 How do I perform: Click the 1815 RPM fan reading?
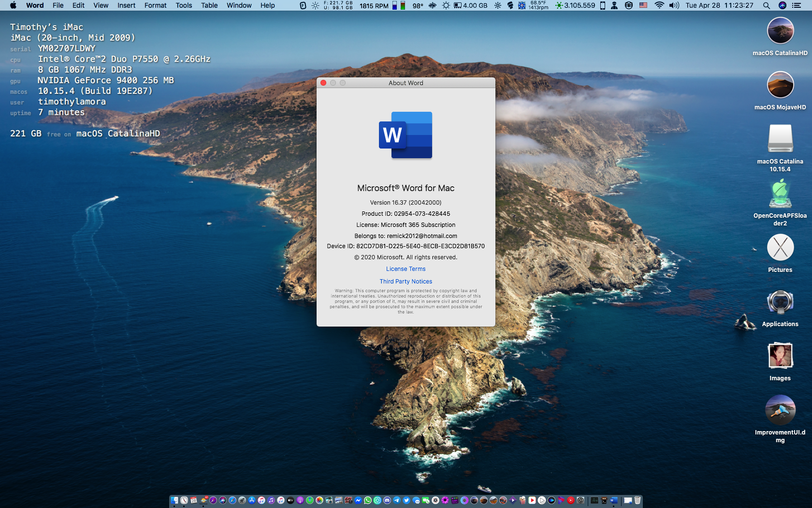374,6
